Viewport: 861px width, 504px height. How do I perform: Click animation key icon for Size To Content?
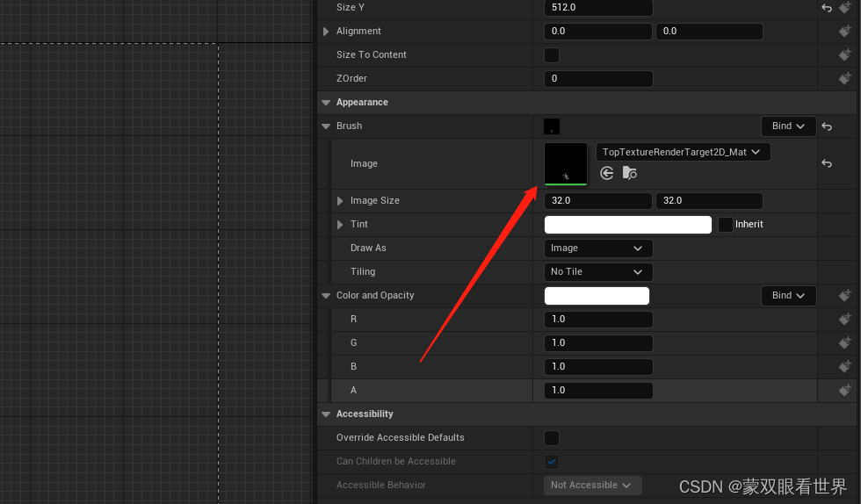(x=844, y=55)
